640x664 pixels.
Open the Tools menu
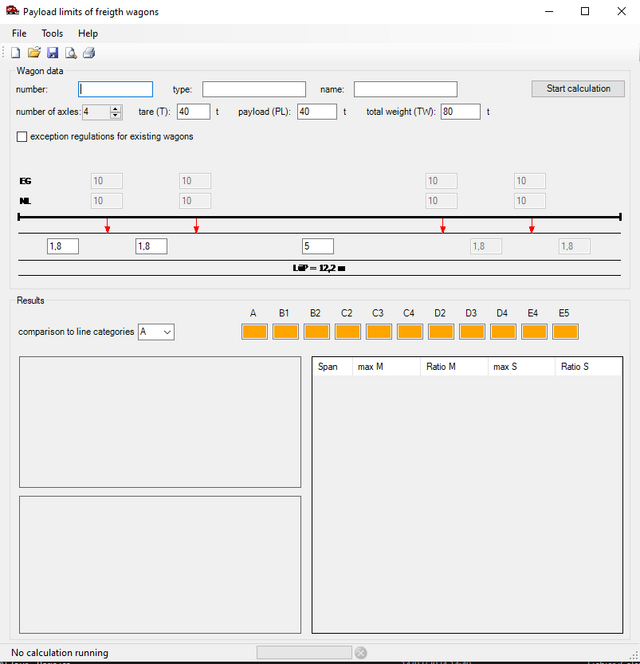click(52, 33)
